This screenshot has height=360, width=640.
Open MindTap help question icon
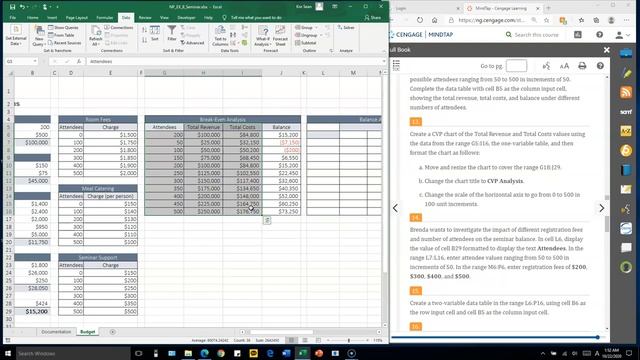599,35
